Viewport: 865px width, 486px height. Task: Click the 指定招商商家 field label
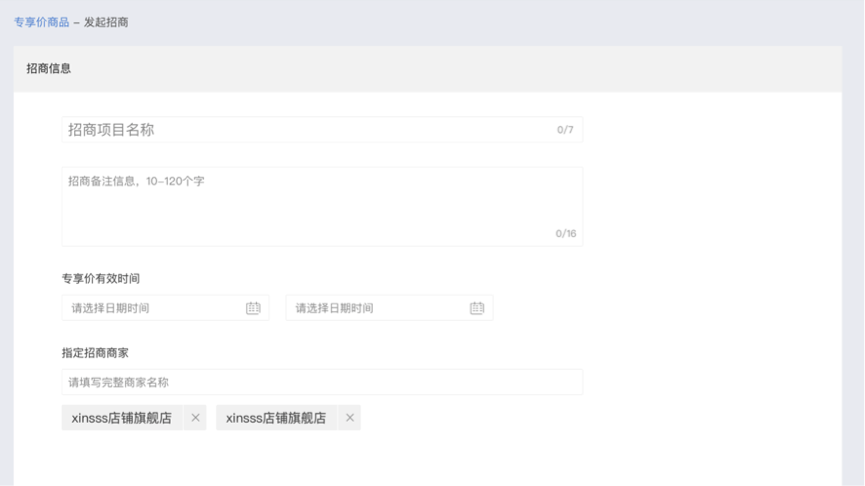tap(95, 353)
